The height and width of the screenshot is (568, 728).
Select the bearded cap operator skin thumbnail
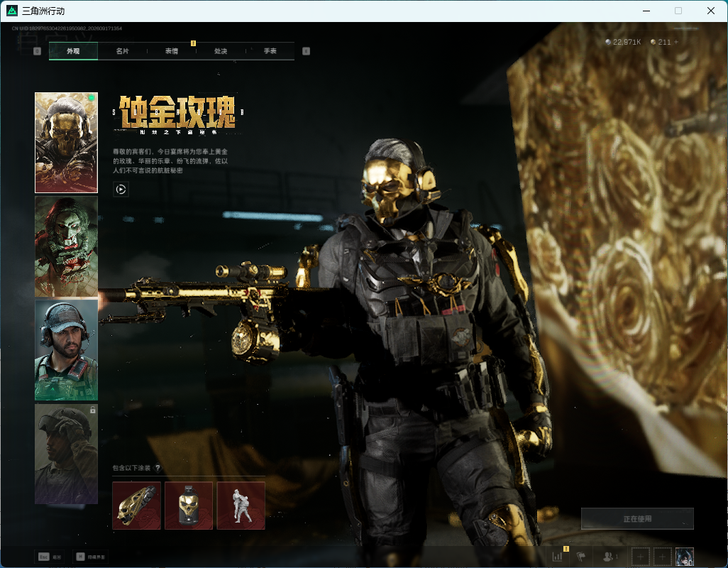click(67, 350)
